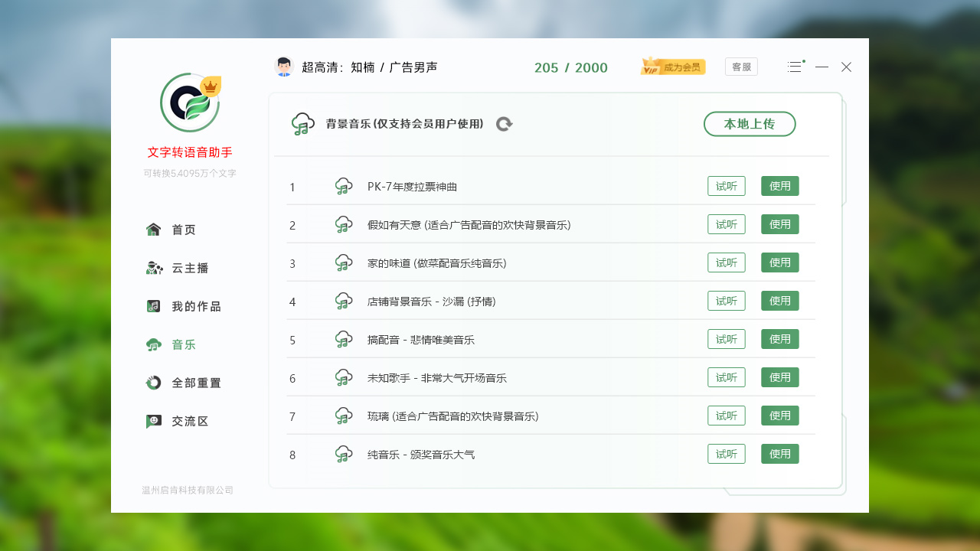980x551 pixels.
Task: Select the green 音乐 music icon
Action: 153,344
